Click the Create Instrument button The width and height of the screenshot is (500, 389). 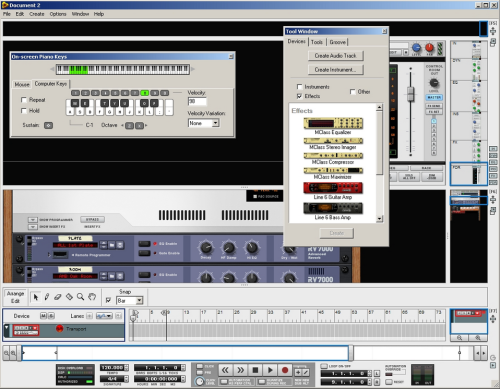[336, 70]
